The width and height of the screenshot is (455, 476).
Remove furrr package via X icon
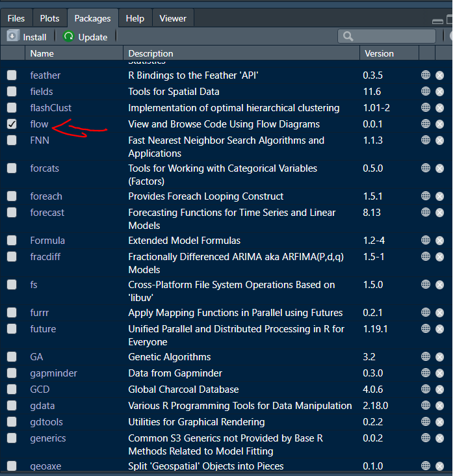439,313
